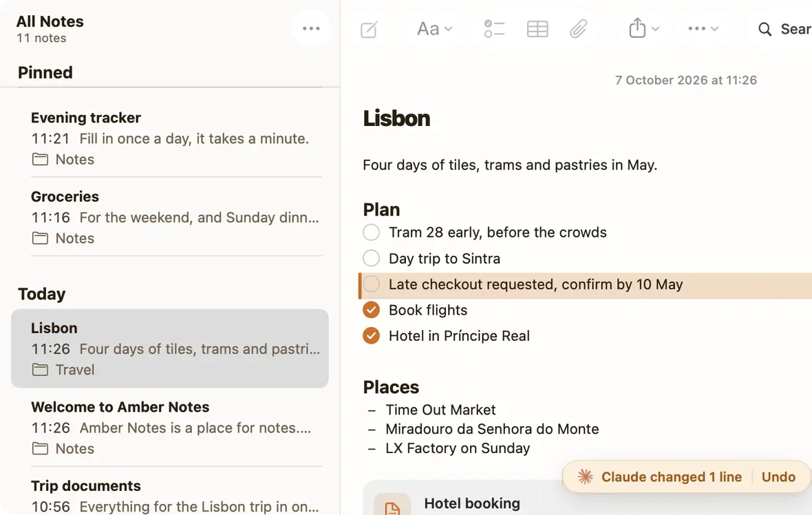The width and height of the screenshot is (812, 515).
Task: Attach a file with the paperclip icon
Action: click(x=578, y=29)
